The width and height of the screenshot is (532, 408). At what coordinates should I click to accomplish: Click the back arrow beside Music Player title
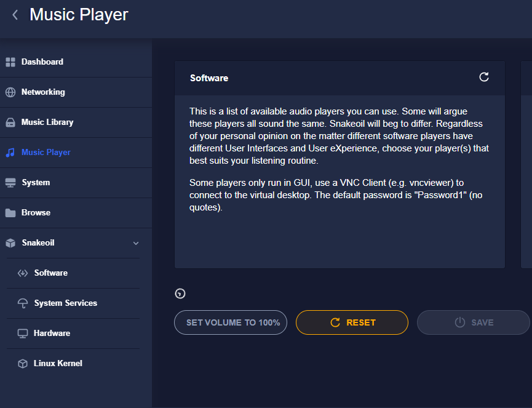[x=15, y=15]
